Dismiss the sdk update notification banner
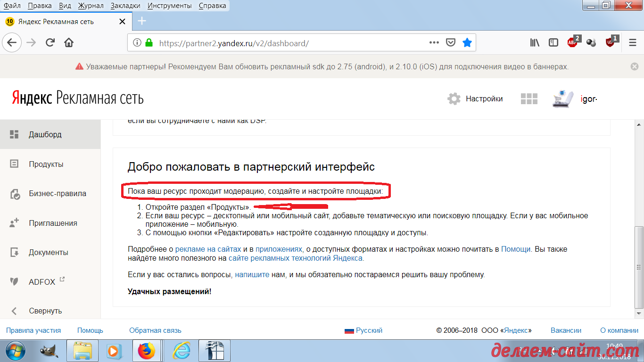This screenshot has width=644, height=362. [635, 67]
